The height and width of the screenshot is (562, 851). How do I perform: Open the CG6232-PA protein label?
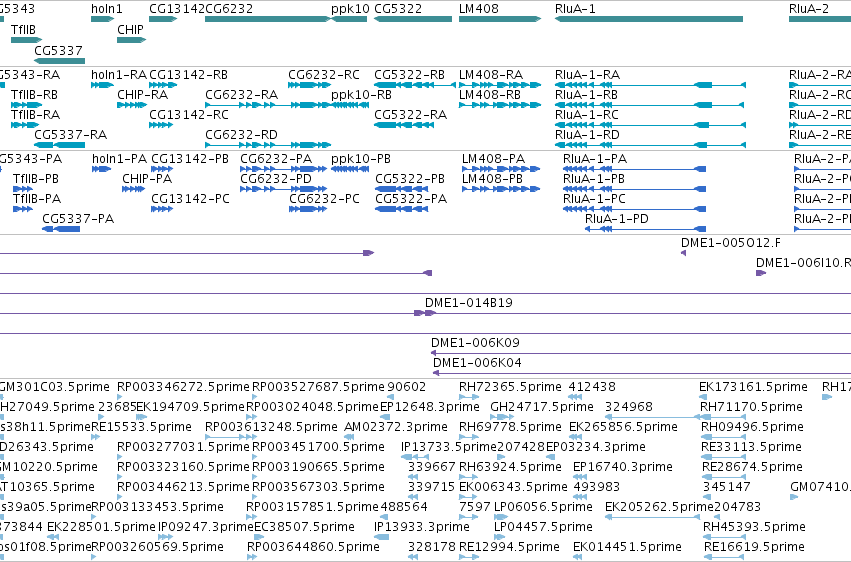click(276, 159)
